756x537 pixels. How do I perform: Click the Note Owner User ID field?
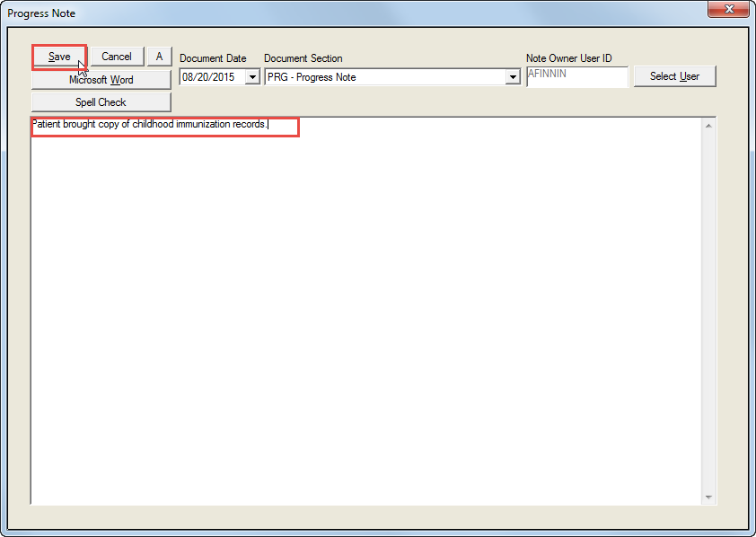click(577, 76)
